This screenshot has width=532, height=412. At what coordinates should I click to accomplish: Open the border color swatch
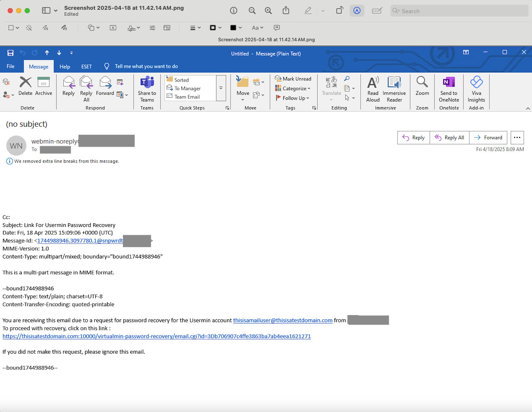coord(216,28)
